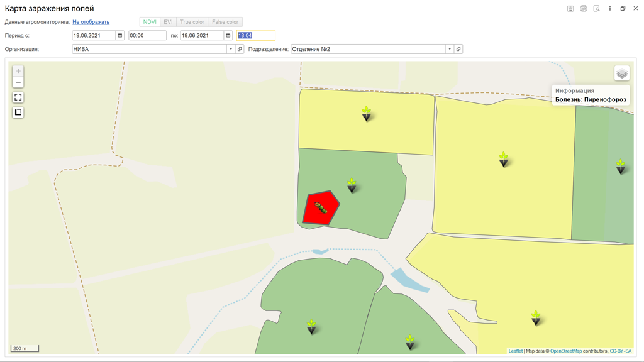Toggle the True color imagery mode

pyautogui.click(x=192, y=22)
